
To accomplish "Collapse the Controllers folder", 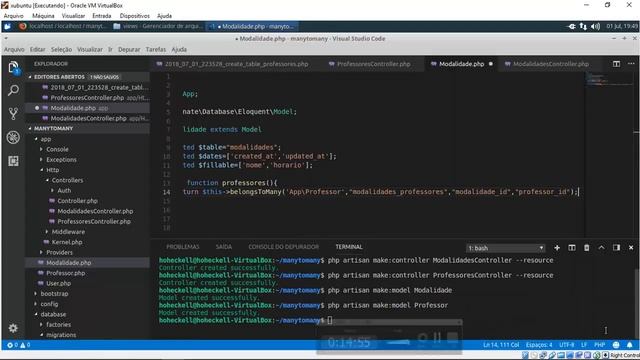I will click(x=67, y=180).
